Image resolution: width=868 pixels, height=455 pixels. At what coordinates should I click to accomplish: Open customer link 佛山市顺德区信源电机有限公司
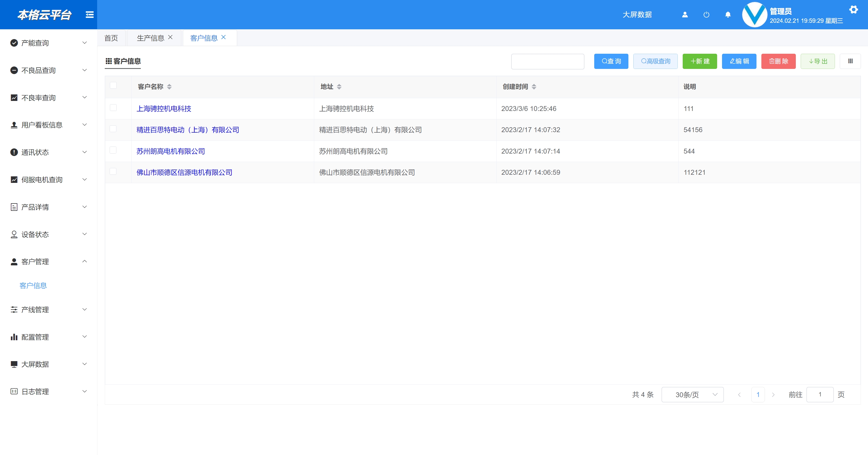[x=184, y=172]
